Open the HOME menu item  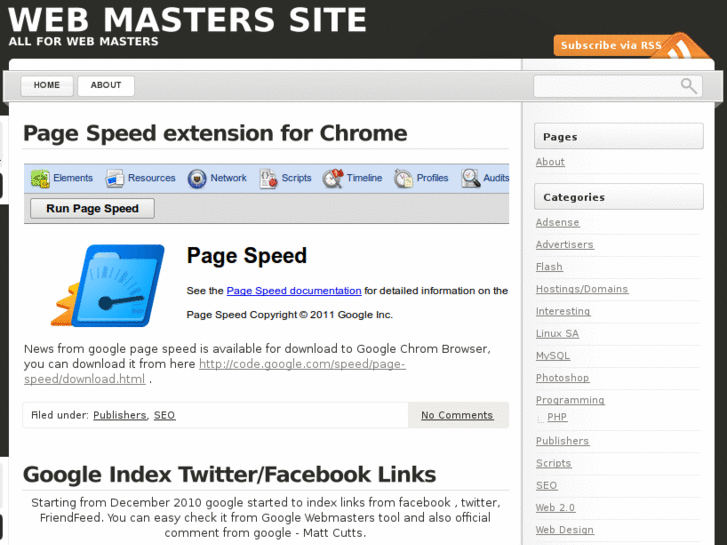(47, 85)
